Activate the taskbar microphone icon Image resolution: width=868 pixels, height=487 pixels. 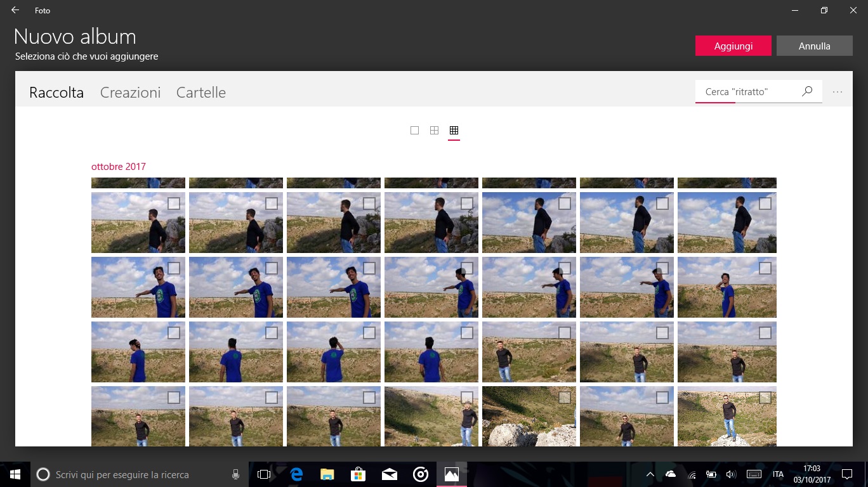coord(235,474)
